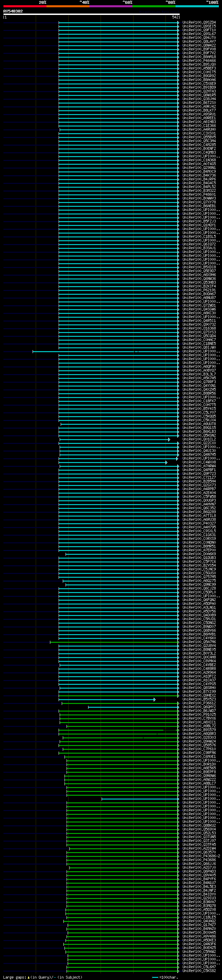Open hit UniRef100_Q8W422
Screen dimensions: 222x980
[x=199, y=45]
